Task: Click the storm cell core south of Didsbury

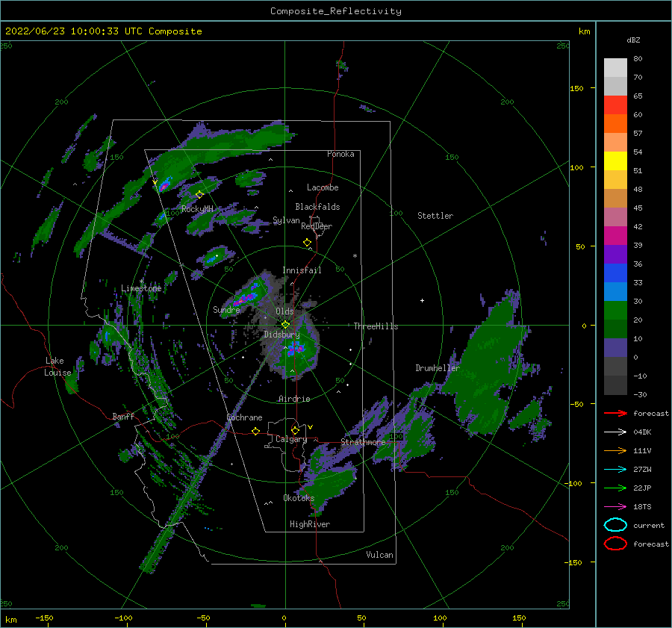Action: coord(296,349)
